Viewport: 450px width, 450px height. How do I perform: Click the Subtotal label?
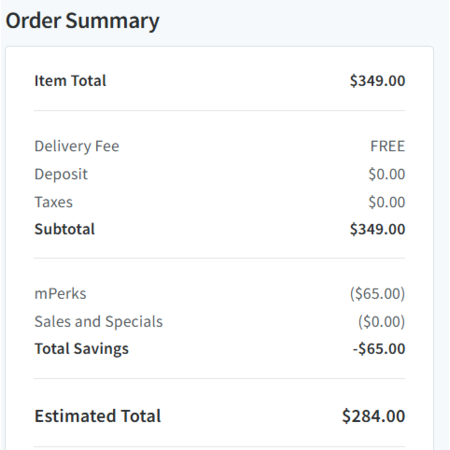tap(65, 229)
